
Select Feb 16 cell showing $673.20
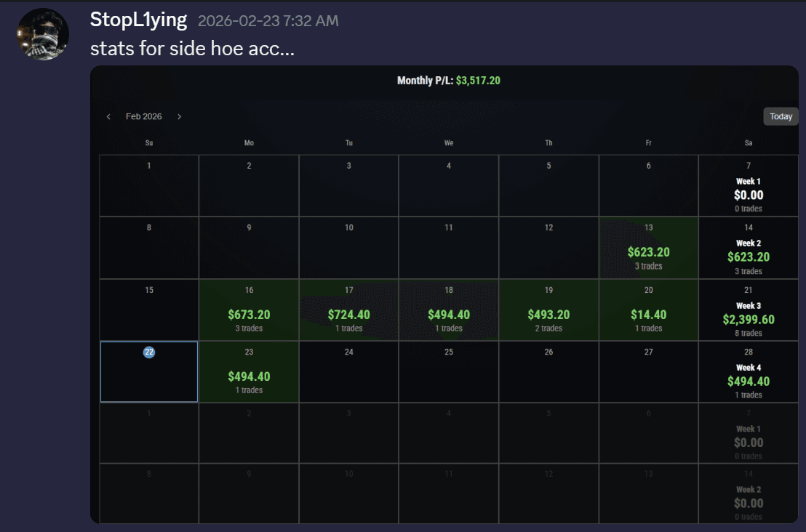(249, 310)
